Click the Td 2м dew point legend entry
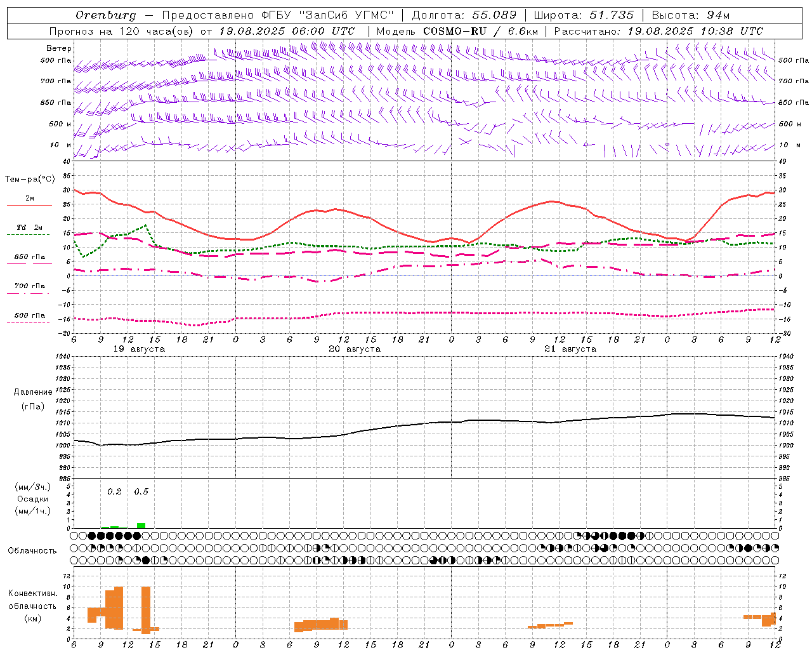This screenshot has height=650, width=812. point(30,227)
